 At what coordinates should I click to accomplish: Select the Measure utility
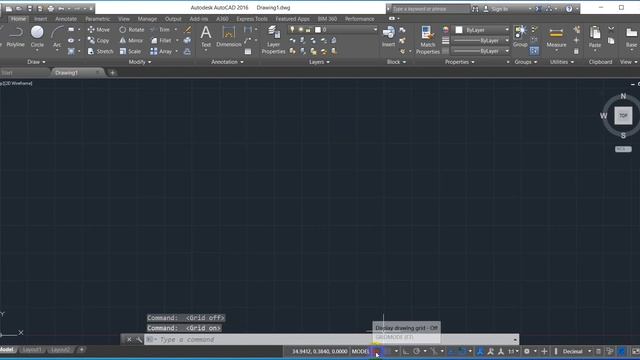[x=556, y=37]
